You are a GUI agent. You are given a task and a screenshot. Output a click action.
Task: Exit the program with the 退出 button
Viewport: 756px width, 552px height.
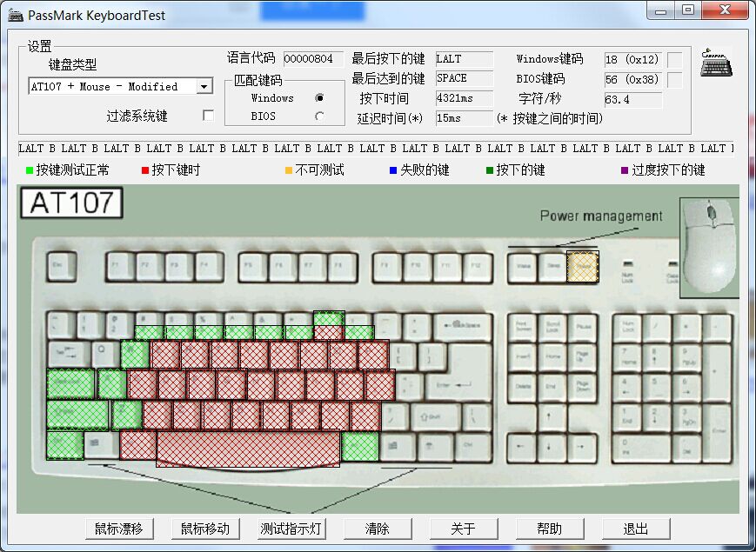pyautogui.click(x=635, y=529)
